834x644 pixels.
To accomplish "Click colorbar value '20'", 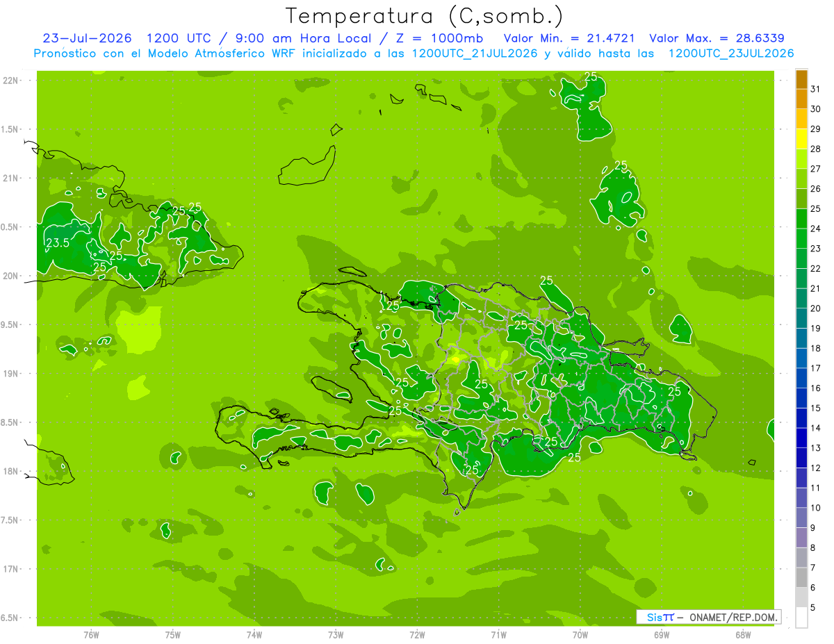I will coord(815,308).
